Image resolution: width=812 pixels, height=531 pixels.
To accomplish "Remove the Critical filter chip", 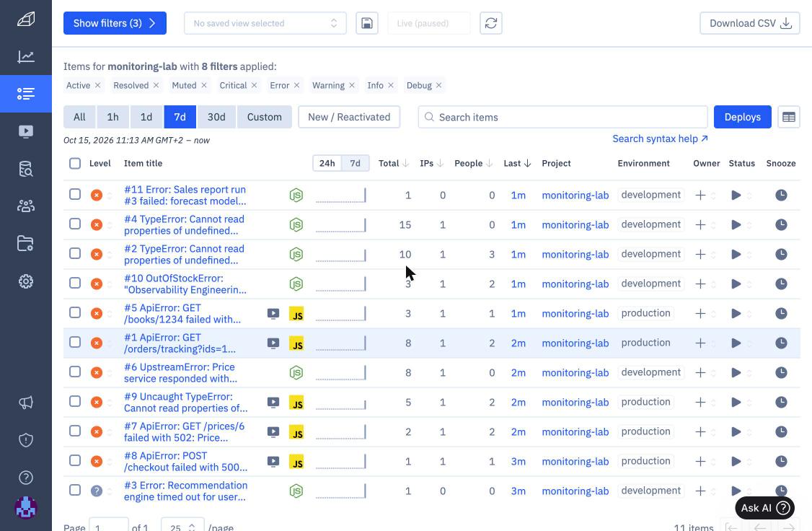I will (x=255, y=85).
